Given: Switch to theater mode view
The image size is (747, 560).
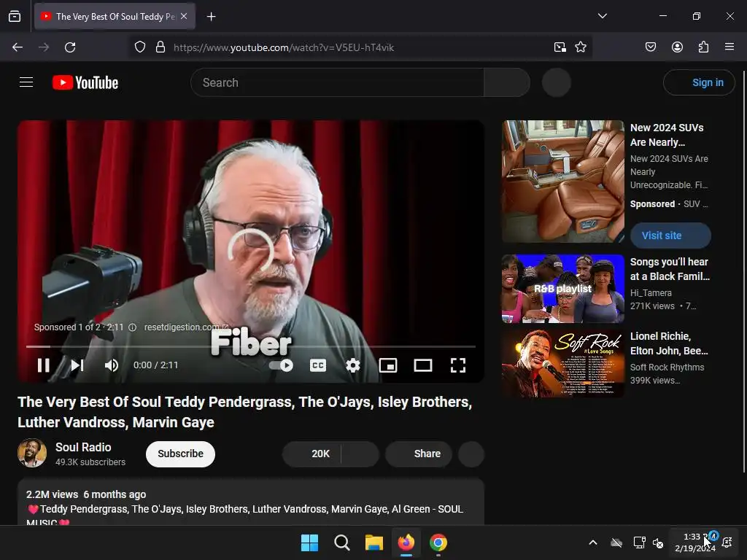Looking at the screenshot, I should [422, 365].
